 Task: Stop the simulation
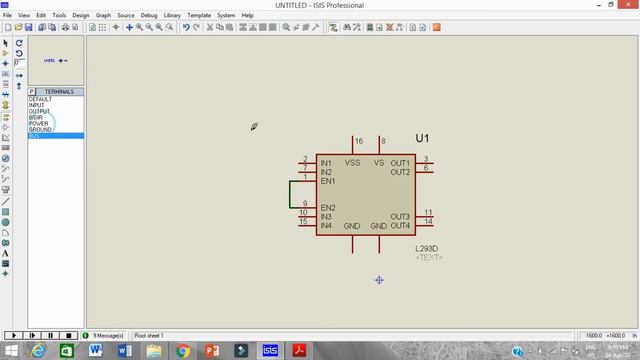tap(69, 336)
